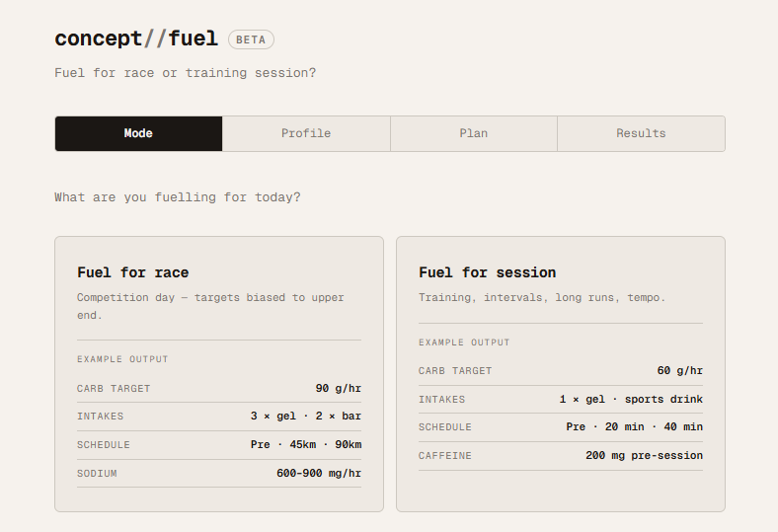Click SCHEDULE label in session card
This screenshot has width=778, height=532.
coord(445,427)
